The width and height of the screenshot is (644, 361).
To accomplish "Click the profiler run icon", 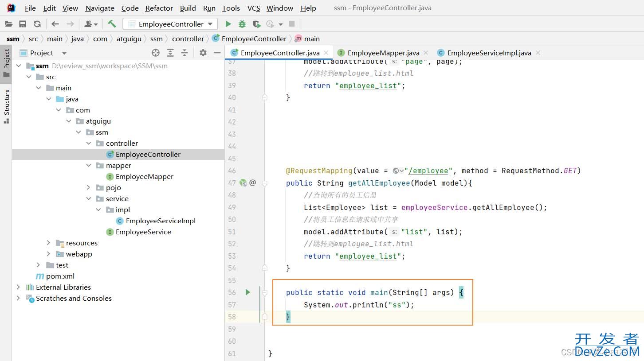I will click(x=270, y=24).
